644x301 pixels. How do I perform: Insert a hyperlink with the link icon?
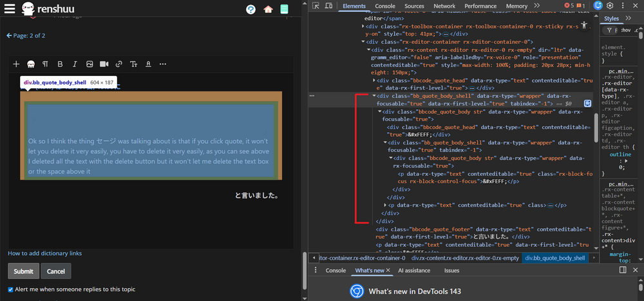coord(118,64)
